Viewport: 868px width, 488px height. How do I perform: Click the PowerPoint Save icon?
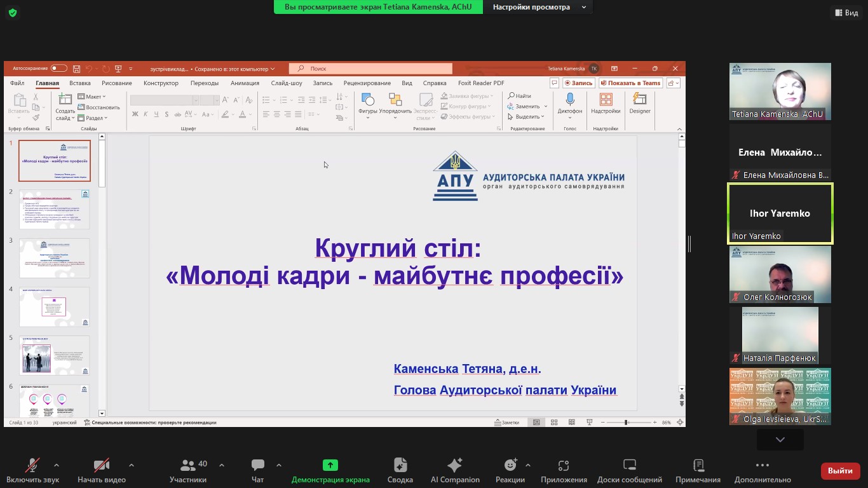[76, 69]
